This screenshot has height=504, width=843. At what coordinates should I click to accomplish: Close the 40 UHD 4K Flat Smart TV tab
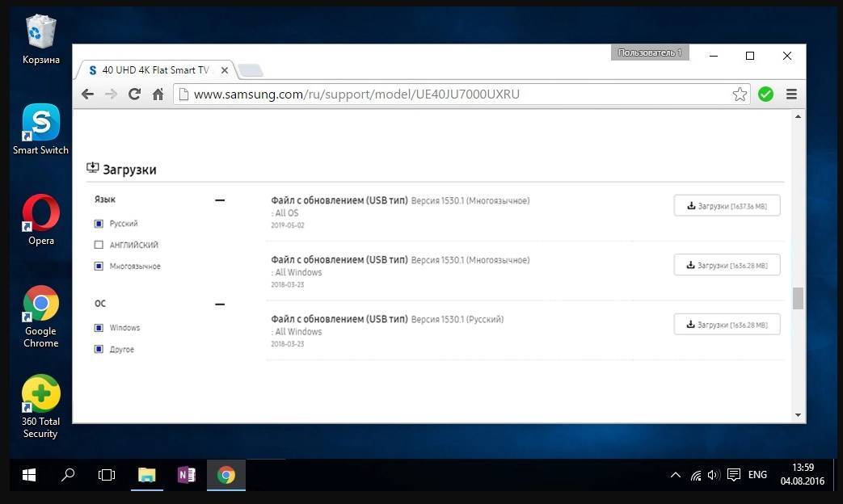(x=225, y=70)
